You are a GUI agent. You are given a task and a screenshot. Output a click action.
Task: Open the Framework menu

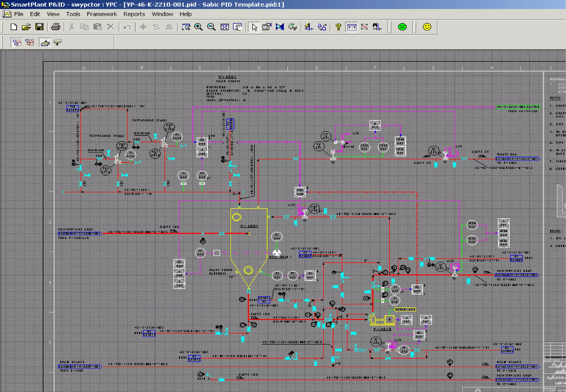tap(102, 14)
